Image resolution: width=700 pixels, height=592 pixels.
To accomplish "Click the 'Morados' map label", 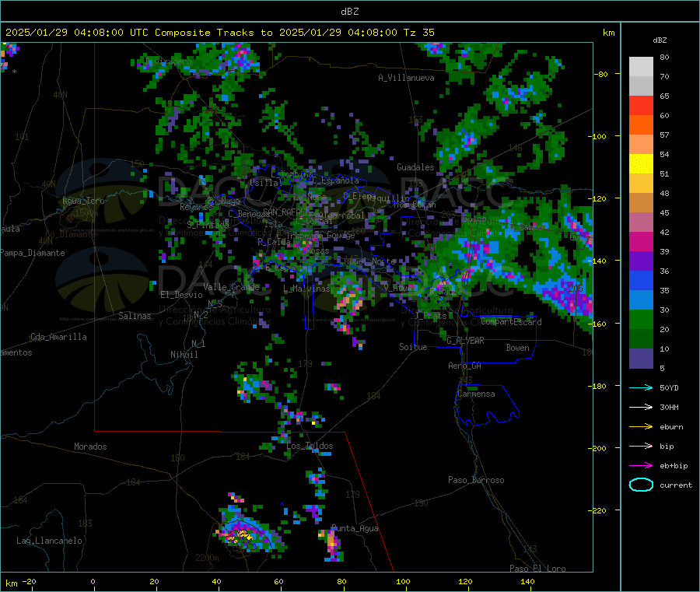I will tap(90, 447).
